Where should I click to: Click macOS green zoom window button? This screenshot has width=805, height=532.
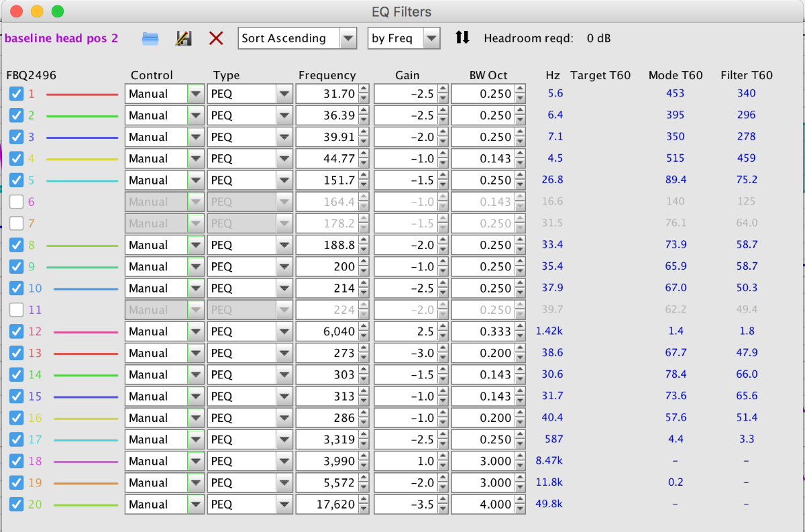[x=58, y=11]
